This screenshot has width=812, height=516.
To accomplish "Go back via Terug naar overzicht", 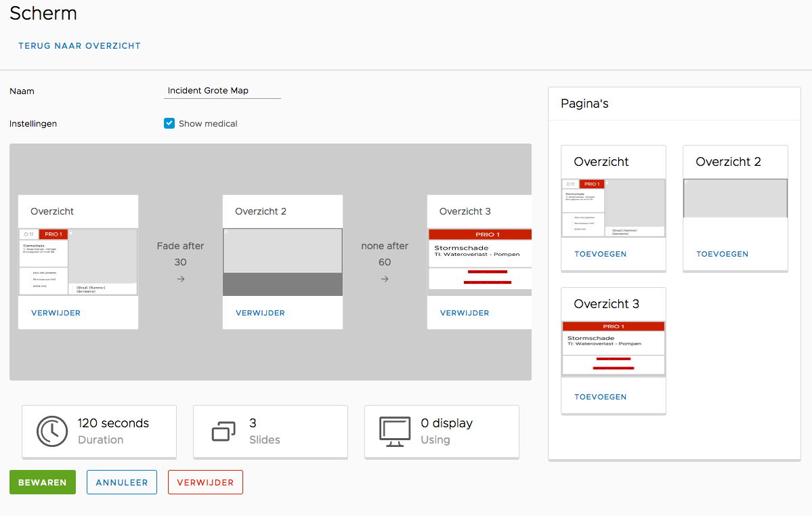I will 79,46.
